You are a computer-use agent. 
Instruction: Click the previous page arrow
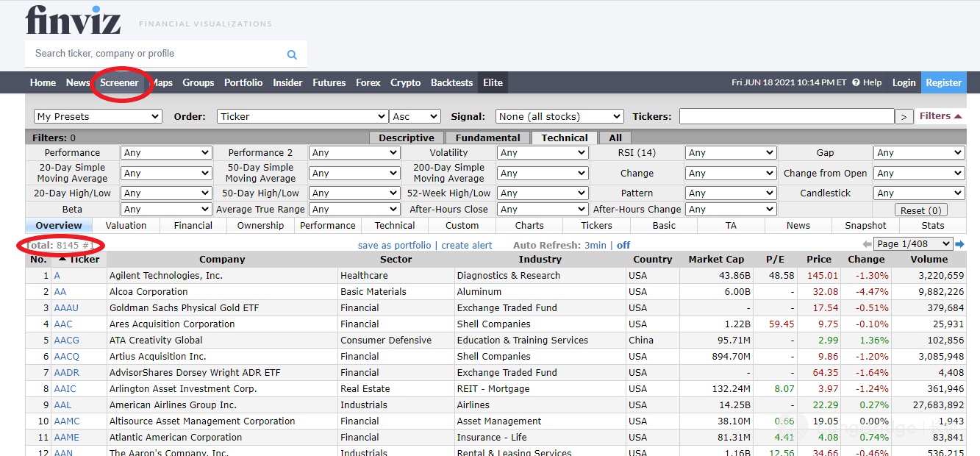(x=867, y=244)
